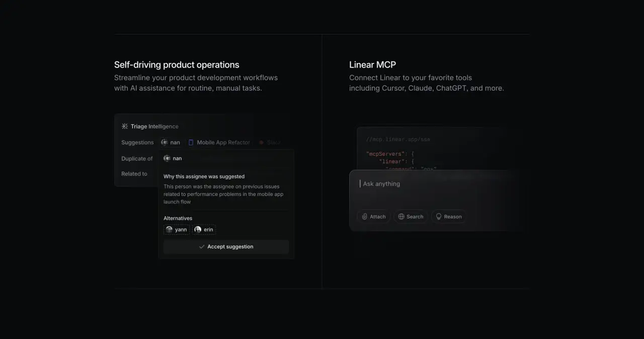
Task: Click the paperclip Attach icon
Action: pos(365,217)
